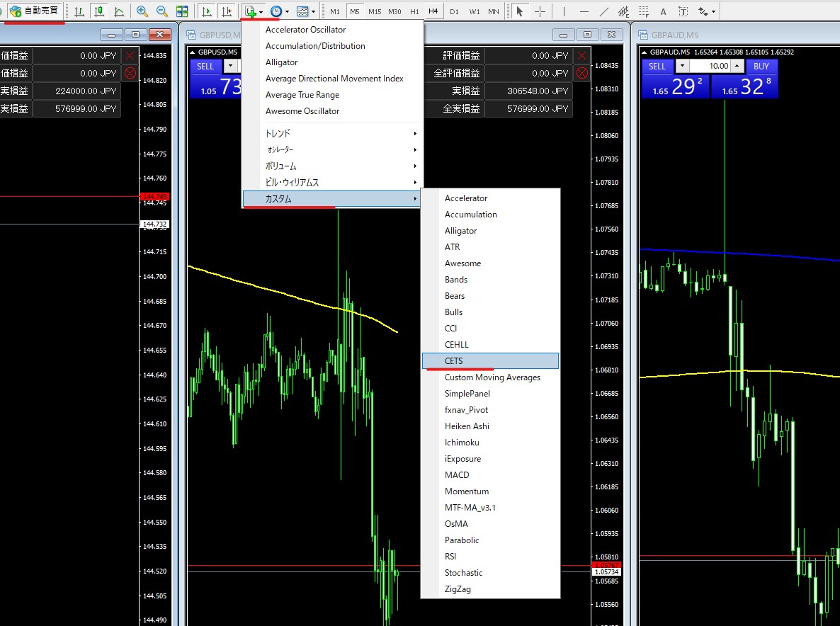The image size is (840, 626).
Task: Choose Average True Range indicator
Action: (x=302, y=95)
